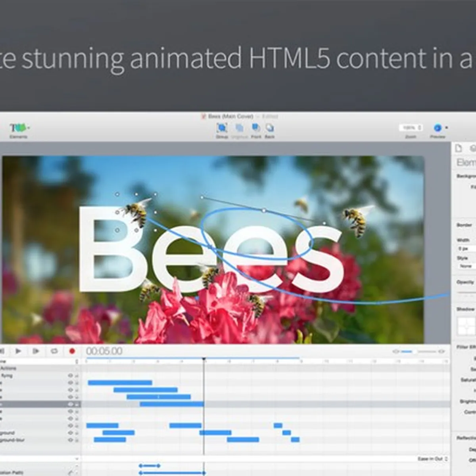Send selection to Back via toolbar
The height and width of the screenshot is (476, 476).
[x=270, y=128]
